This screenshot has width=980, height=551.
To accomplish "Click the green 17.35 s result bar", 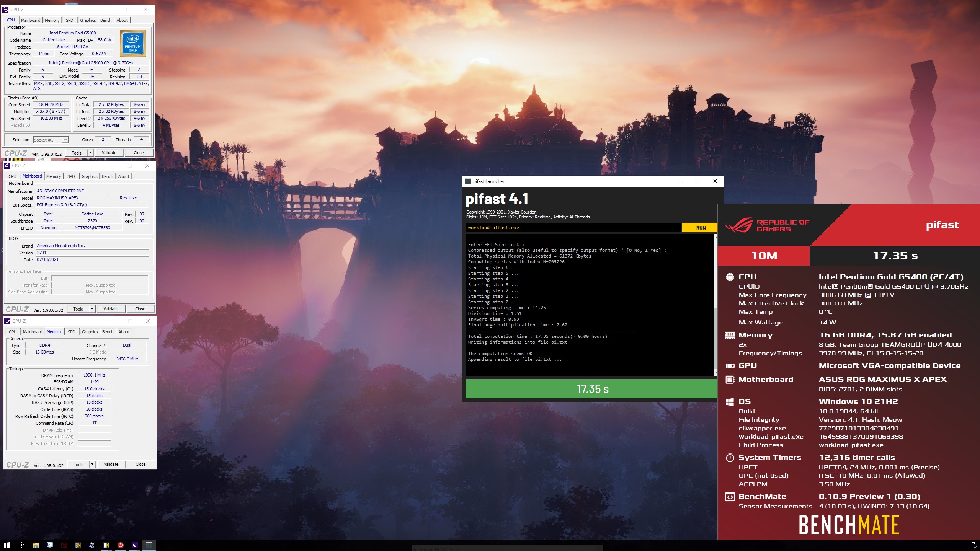I will tap(591, 389).
